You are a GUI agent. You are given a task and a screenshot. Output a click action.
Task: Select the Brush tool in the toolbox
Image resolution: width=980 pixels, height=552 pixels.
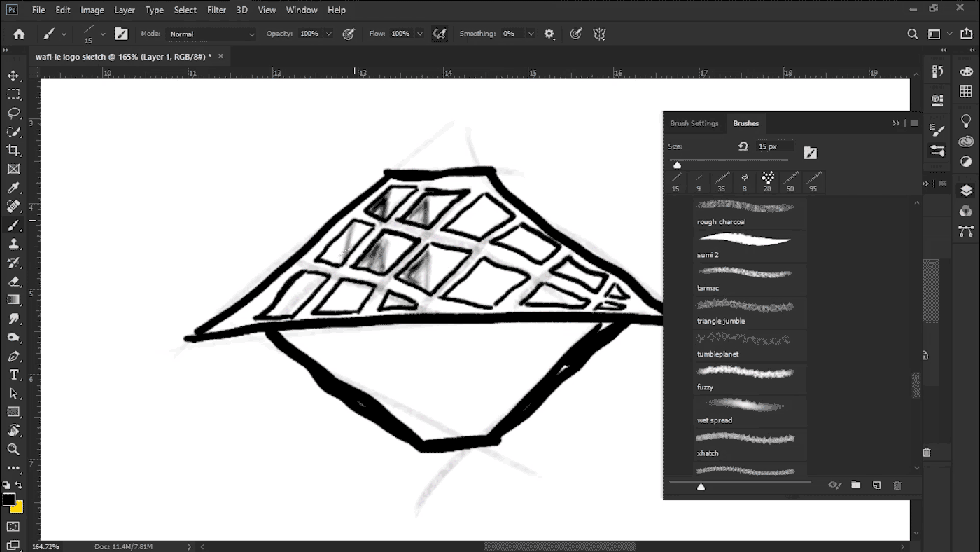[x=13, y=226]
